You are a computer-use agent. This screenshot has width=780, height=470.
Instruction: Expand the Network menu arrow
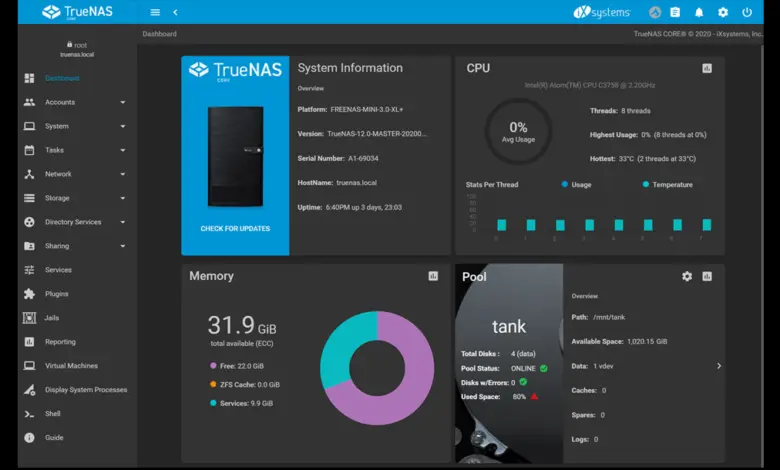pyautogui.click(x=123, y=174)
